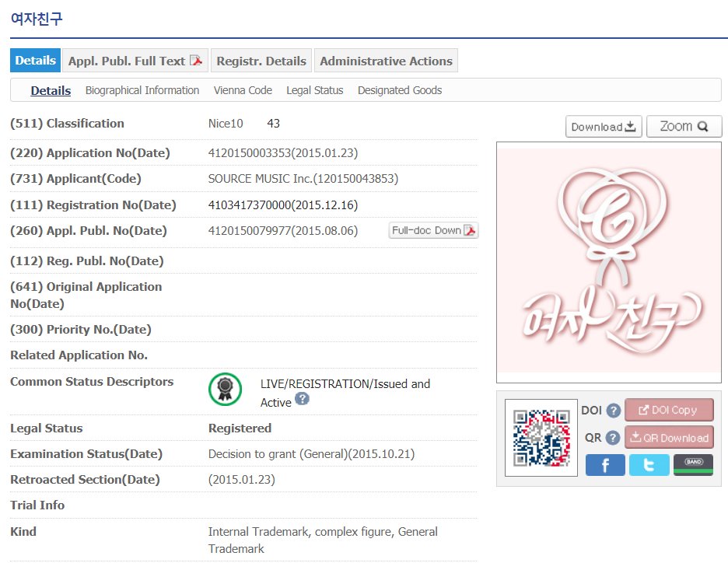Click the 'Registered' legal status value
The height and width of the screenshot is (563, 728).
[240, 428]
